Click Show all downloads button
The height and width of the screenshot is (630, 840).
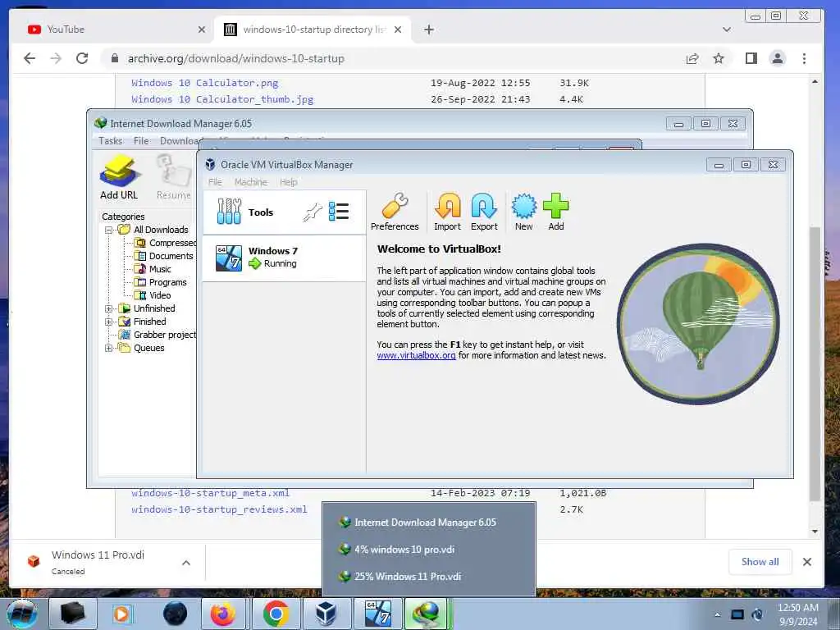(760, 562)
